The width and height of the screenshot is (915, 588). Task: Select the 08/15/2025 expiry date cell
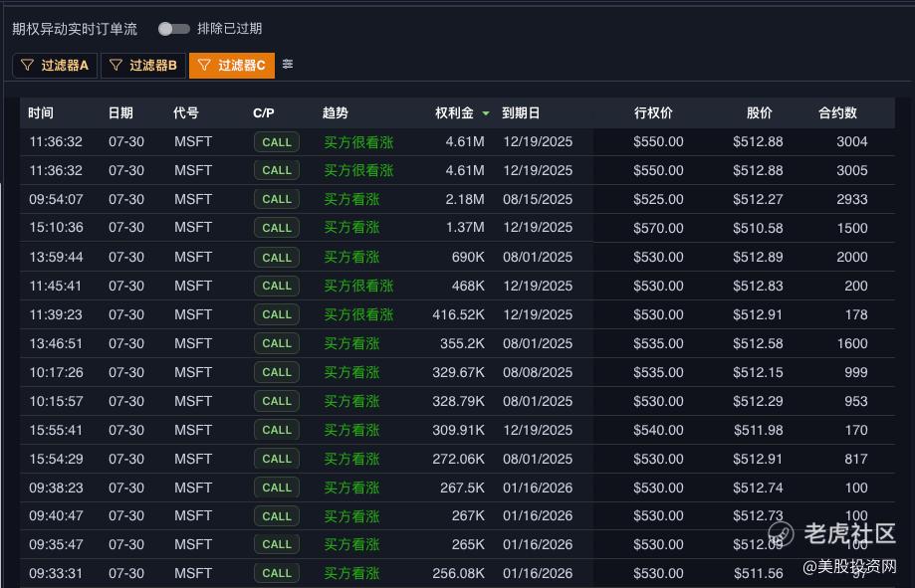point(538,200)
